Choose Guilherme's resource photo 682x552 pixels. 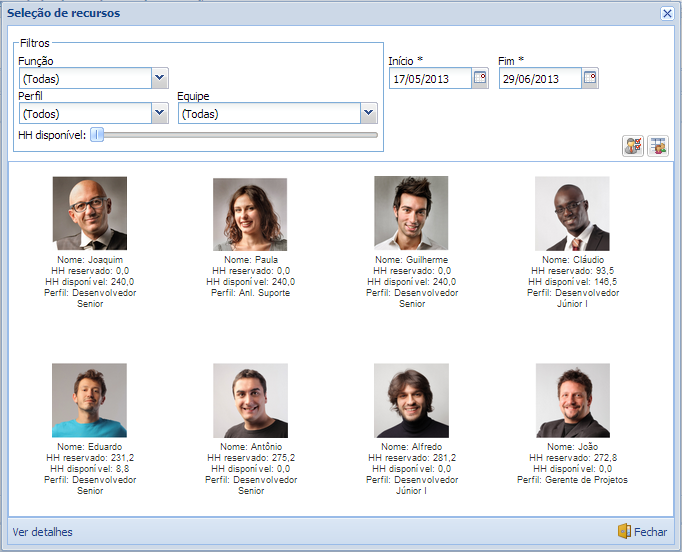point(411,214)
